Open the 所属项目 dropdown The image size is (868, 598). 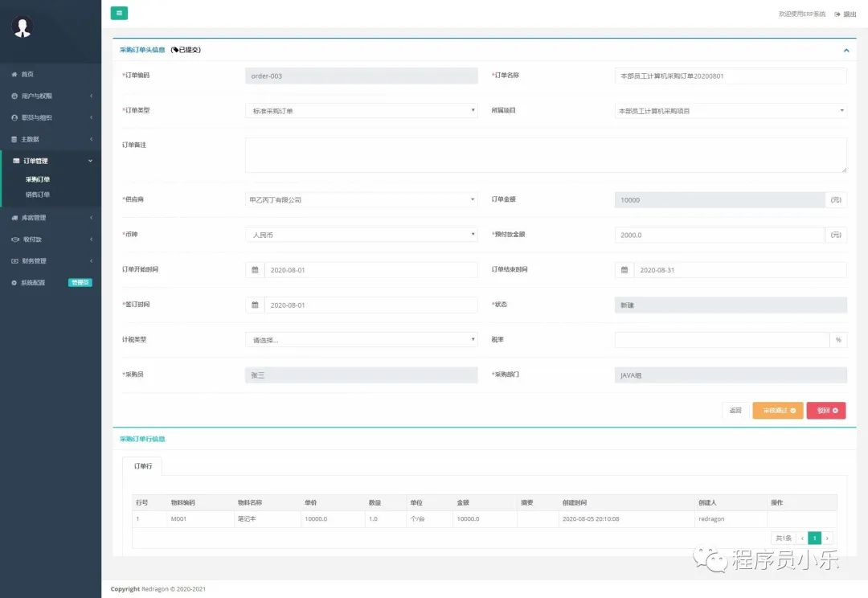[731, 111]
